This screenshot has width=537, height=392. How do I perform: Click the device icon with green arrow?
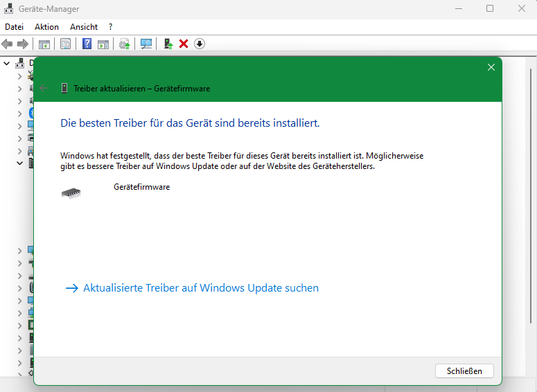pyautogui.click(x=168, y=44)
